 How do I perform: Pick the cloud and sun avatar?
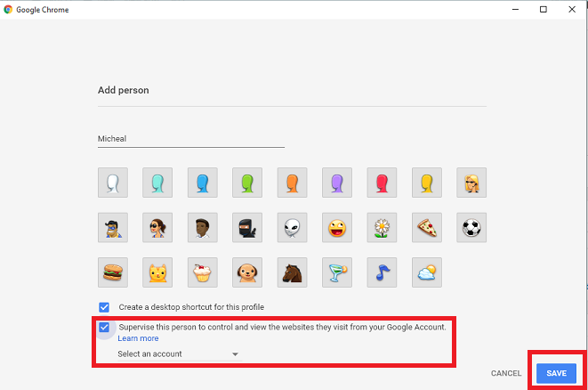[x=427, y=272]
